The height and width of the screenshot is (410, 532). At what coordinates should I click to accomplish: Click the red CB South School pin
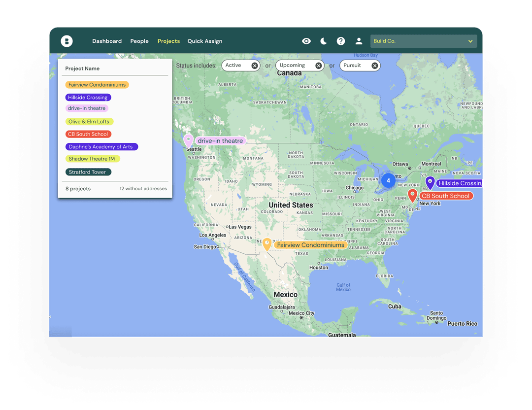point(413,195)
